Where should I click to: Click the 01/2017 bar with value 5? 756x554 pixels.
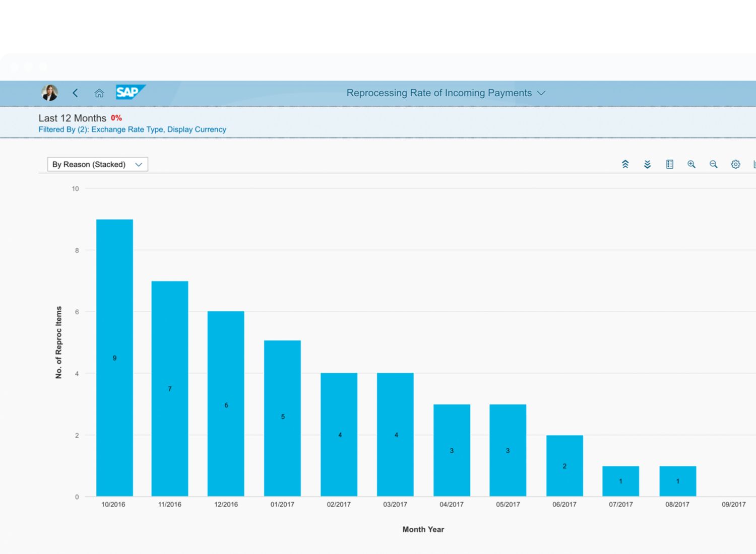[x=282, y=418]
